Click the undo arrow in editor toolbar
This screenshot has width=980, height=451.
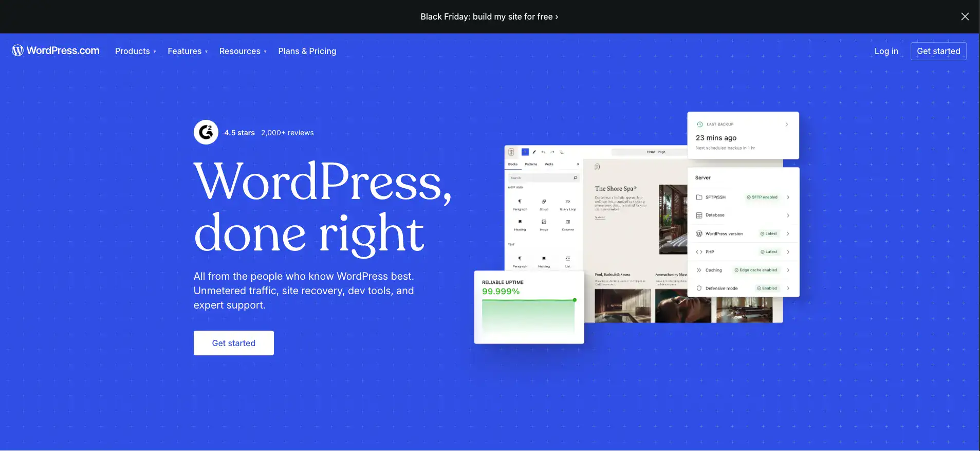coord(543,152)
